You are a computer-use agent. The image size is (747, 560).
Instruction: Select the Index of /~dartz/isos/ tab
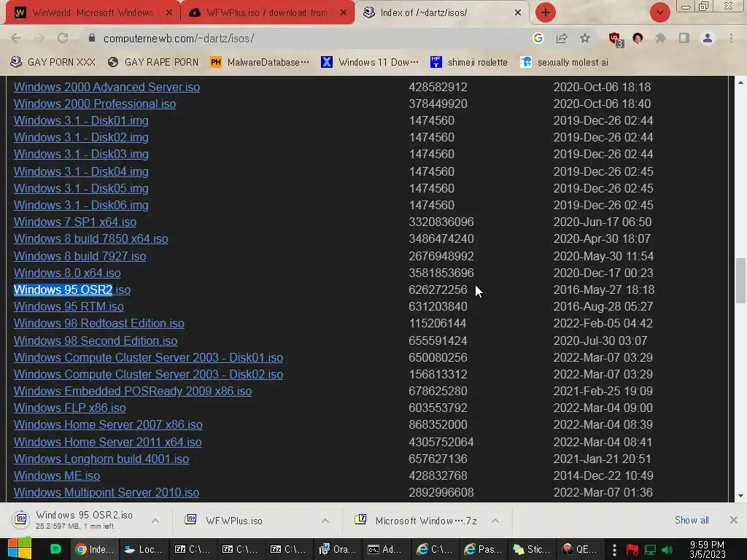[x=441, y=13]
